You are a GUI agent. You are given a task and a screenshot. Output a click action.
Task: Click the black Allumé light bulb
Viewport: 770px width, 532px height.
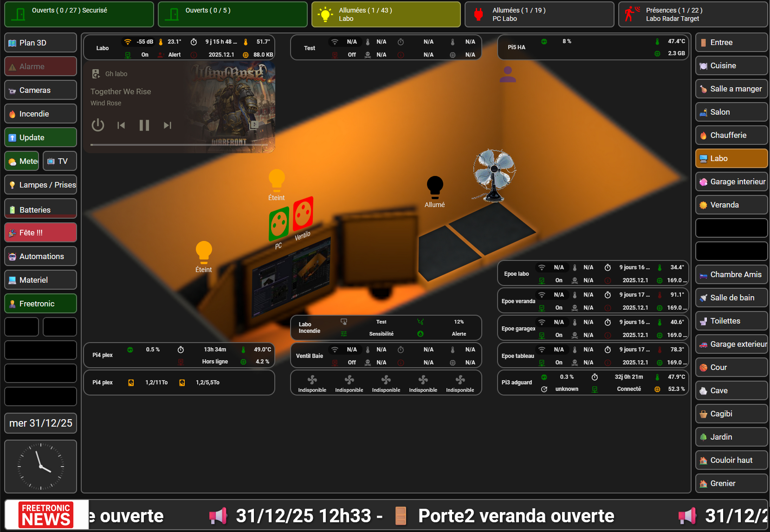[x=434, y=187]
